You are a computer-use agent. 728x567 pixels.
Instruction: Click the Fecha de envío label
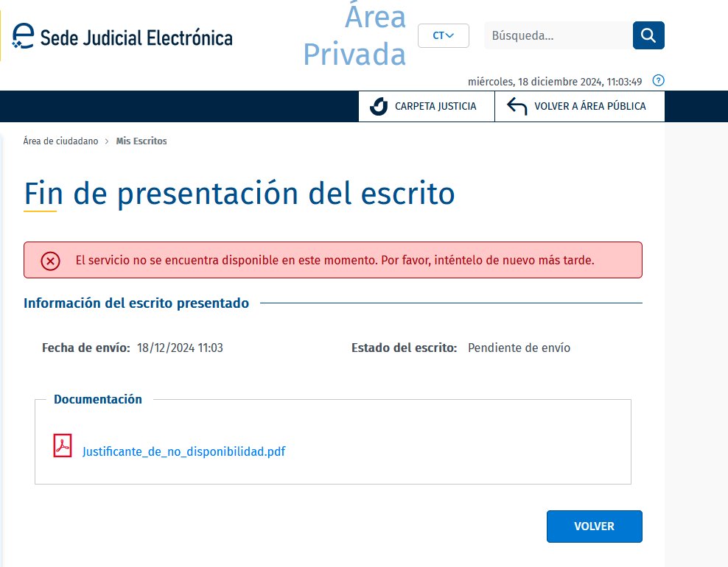[x=86, y=348]
